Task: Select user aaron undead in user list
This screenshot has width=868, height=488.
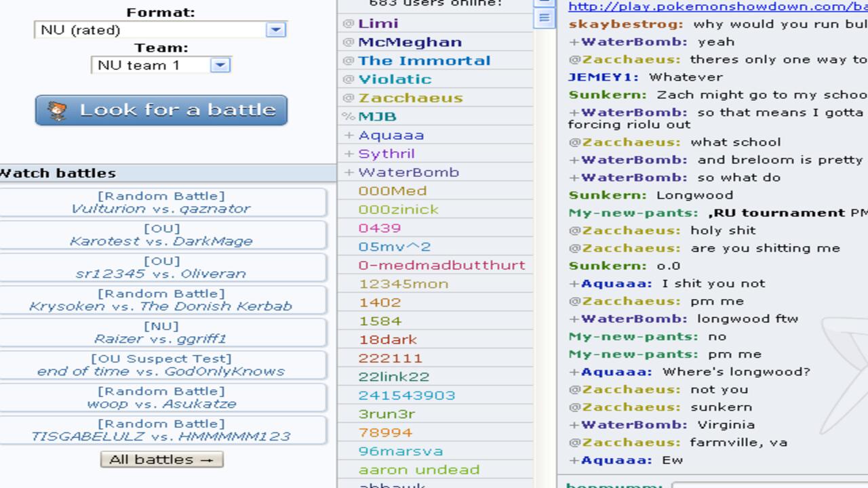Action: 418,470
